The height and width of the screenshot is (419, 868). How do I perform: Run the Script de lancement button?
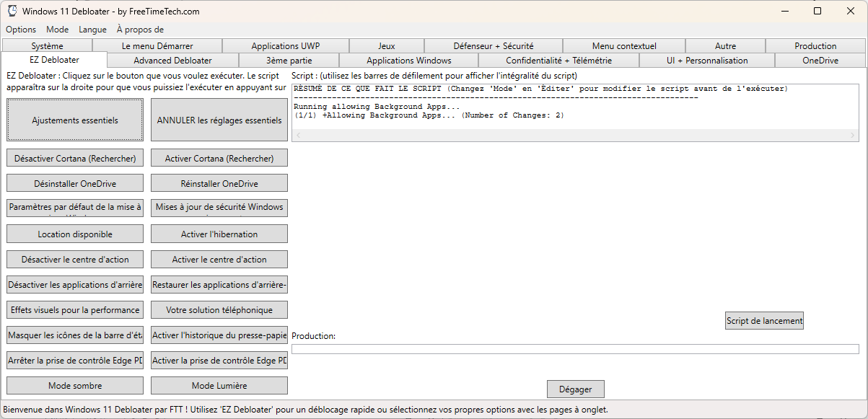tap(764, 321)
